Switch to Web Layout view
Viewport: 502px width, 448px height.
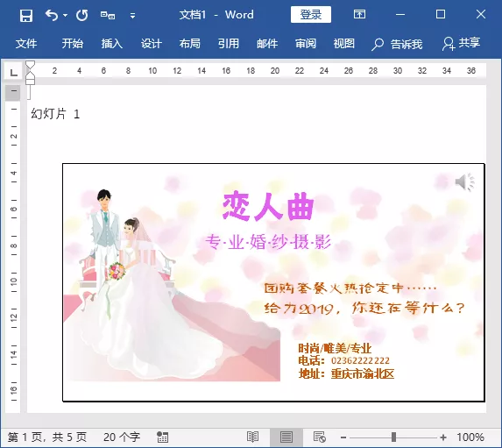coord(320,437)
